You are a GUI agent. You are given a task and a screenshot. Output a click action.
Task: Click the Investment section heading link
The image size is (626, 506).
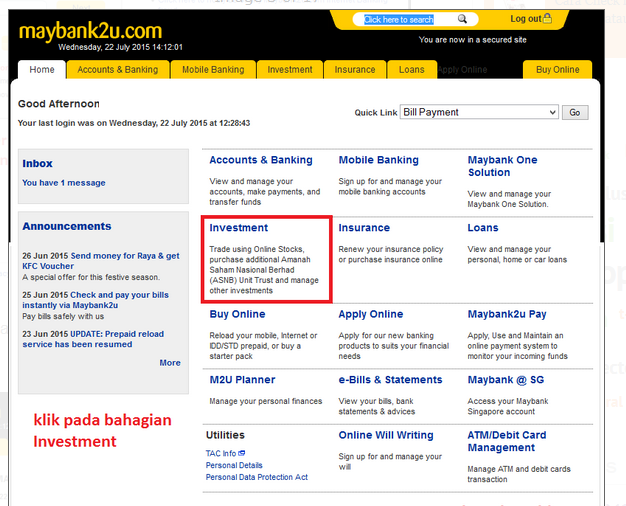coord(239,228)
